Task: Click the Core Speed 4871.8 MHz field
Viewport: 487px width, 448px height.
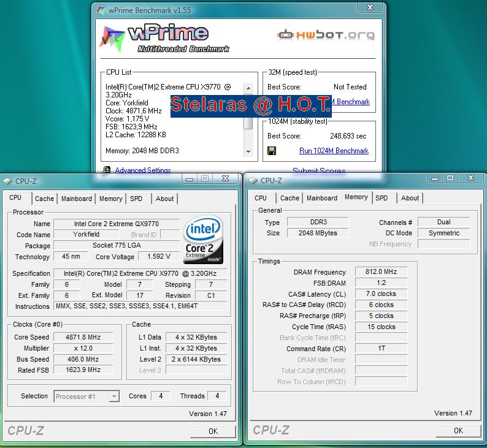Action: (83, 337)
